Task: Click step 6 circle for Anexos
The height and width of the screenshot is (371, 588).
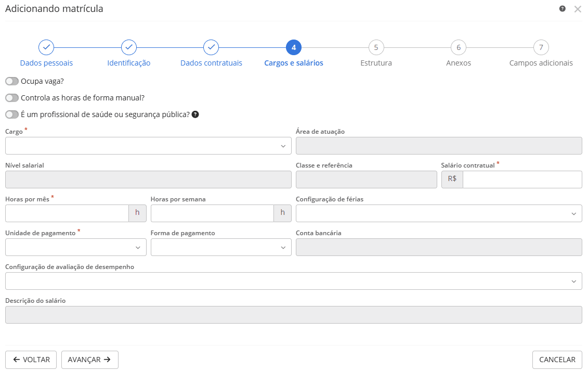Action: point(459,47)
